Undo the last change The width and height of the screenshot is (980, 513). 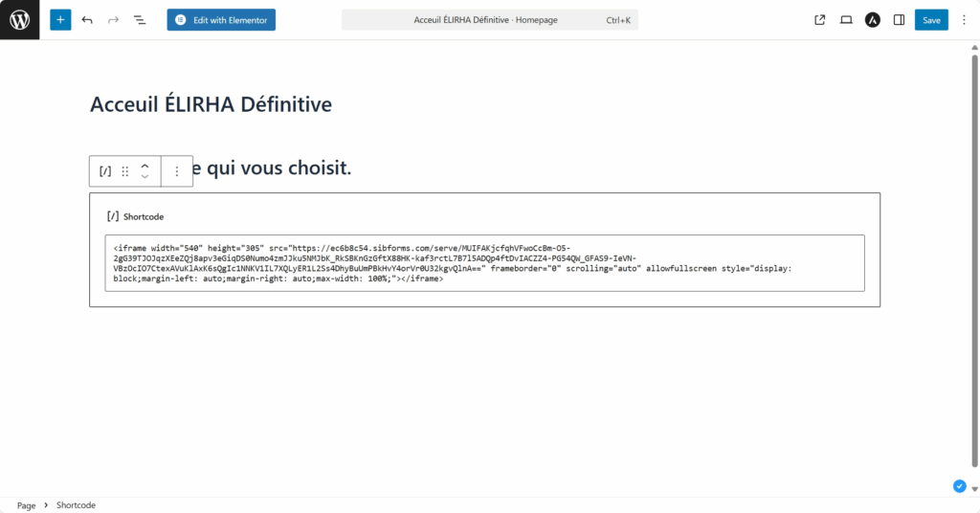87,19
